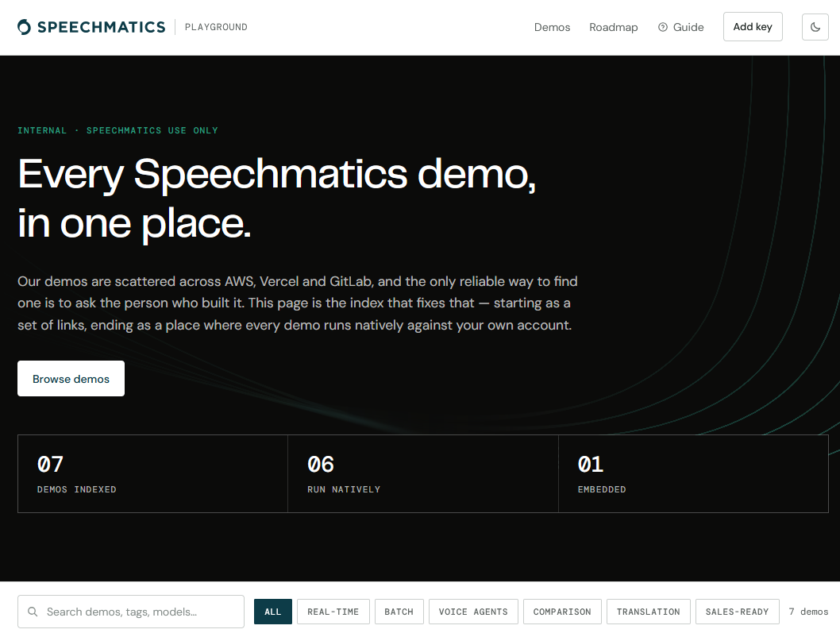
Task: Click the 01 Embedded stat
Action: (x=693, y=473)
